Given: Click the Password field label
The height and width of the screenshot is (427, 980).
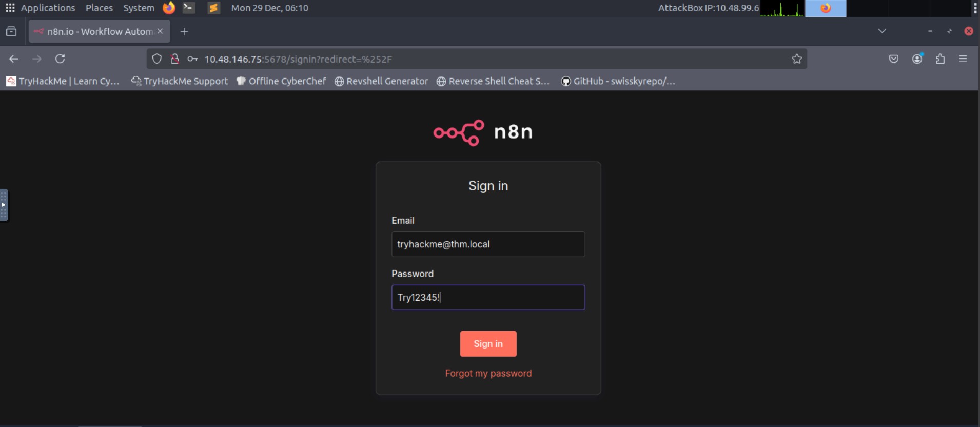Looking at the screenshot, I should coord(413,274).
